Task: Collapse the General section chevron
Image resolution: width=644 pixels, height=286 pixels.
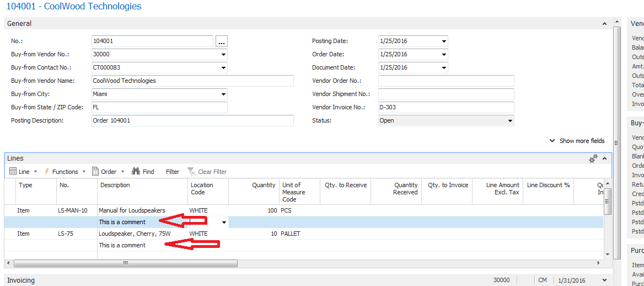Action: [x=605, y=24]
